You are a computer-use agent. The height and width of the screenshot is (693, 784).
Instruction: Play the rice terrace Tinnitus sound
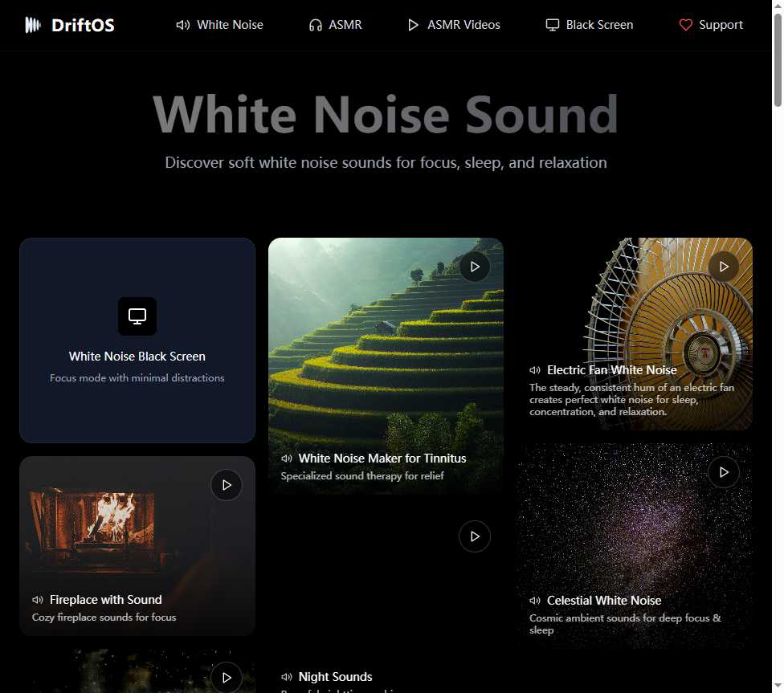475,267
